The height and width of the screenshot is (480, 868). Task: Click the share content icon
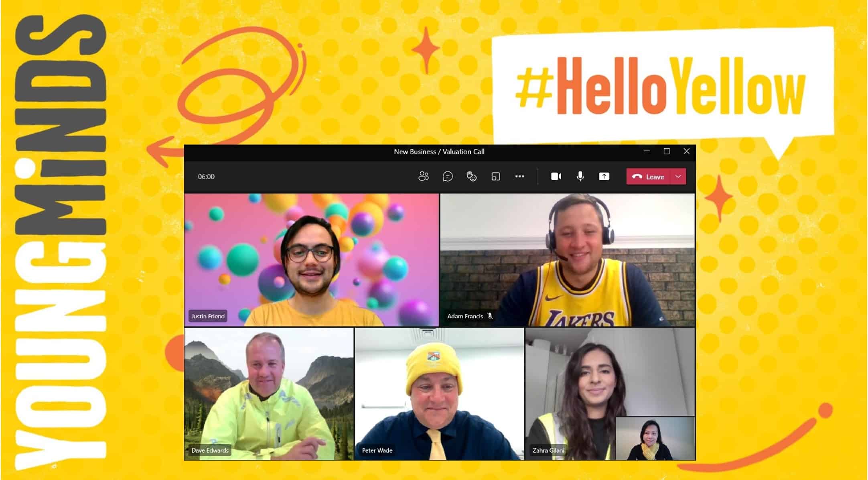604,176
